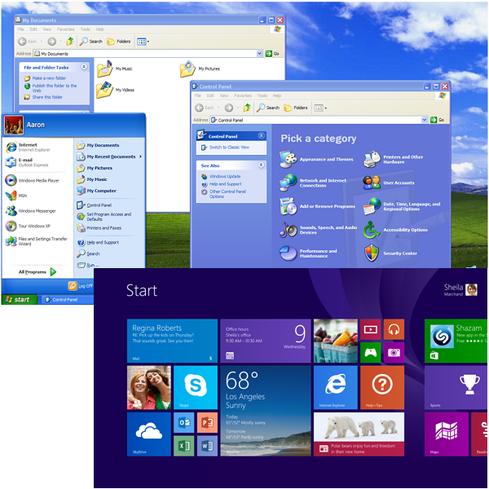Viewport: 489px width, 489px height.
Task: Collapse the See Also panel
Action: pos(261,165)
